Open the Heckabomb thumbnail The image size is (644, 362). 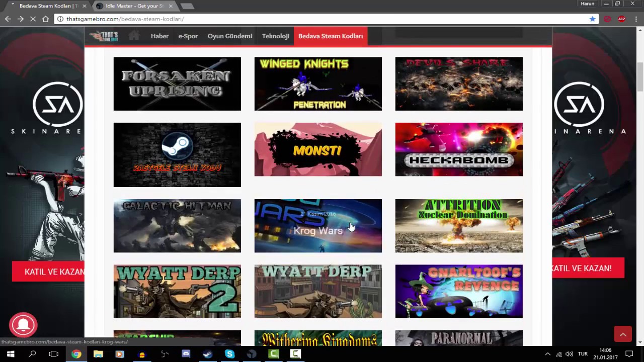(459, 149)
